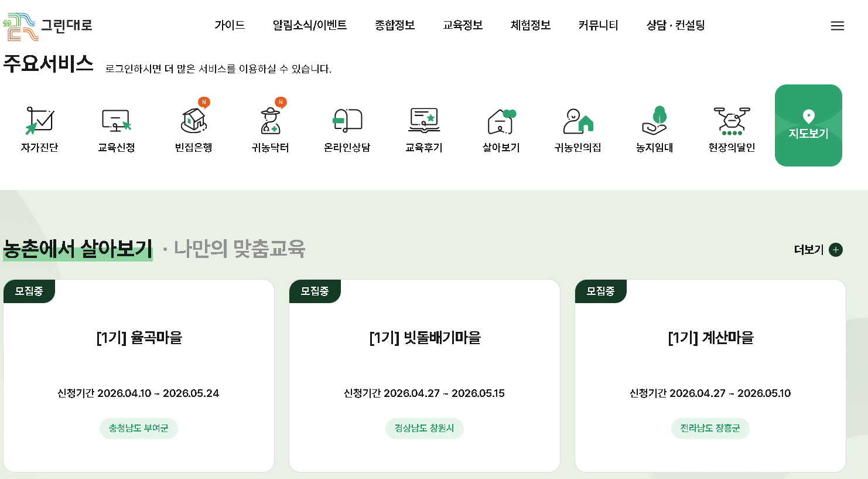868x479 pixels.
Task: Click the 자가진단 label text
Action: point(40,148)
